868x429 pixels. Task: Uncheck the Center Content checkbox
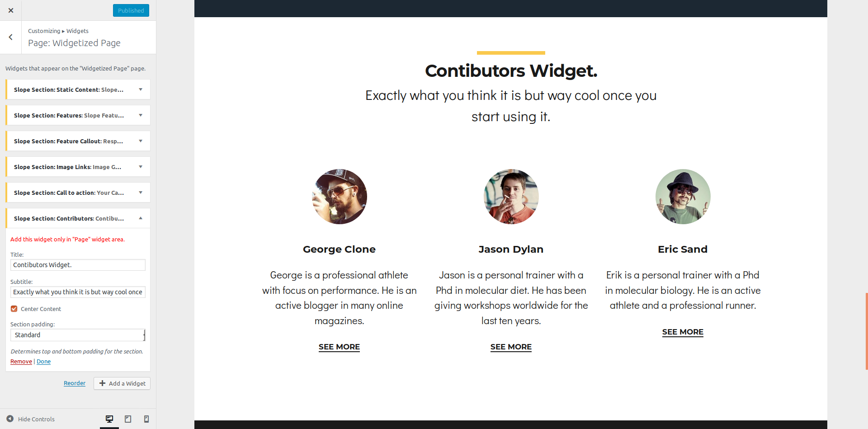coord(14,309)
